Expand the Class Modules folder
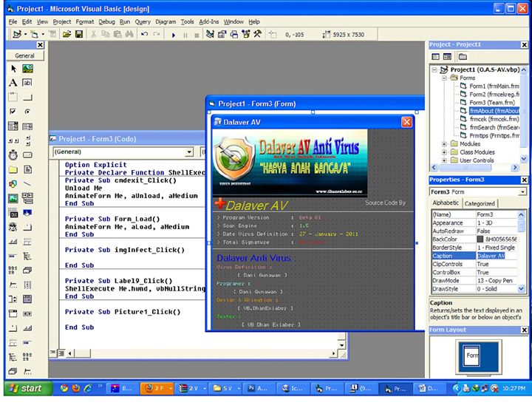This screenshot has height=411, width=532. [x=445, y=152]
